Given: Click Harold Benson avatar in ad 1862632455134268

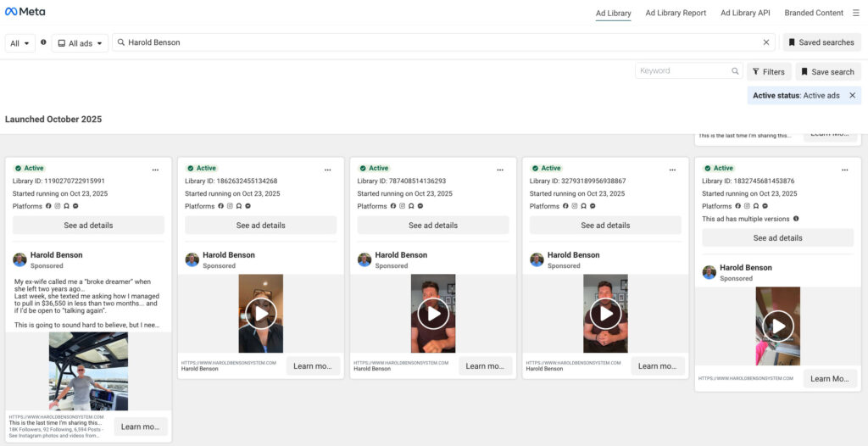Looking at the screenshot, I should point(192,259).
